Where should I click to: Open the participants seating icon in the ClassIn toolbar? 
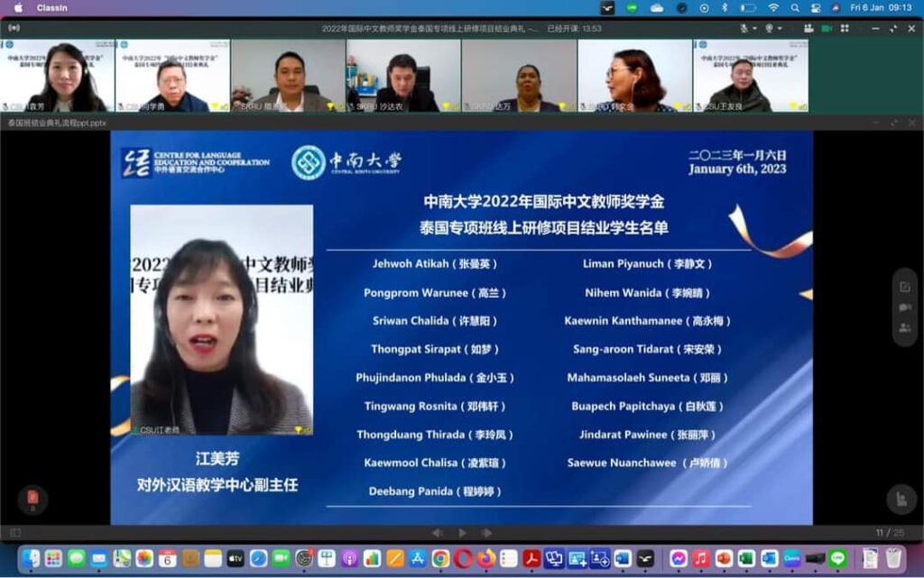click(x=808, y=28)
